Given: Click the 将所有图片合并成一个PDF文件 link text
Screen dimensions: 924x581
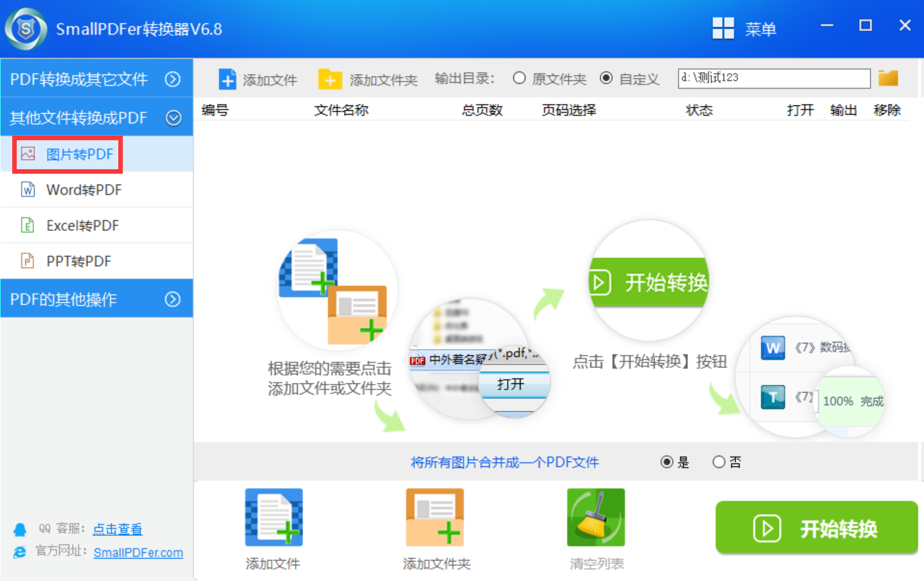Looking at the screenshot, I should pyautogui.click(x=505, y=462).
